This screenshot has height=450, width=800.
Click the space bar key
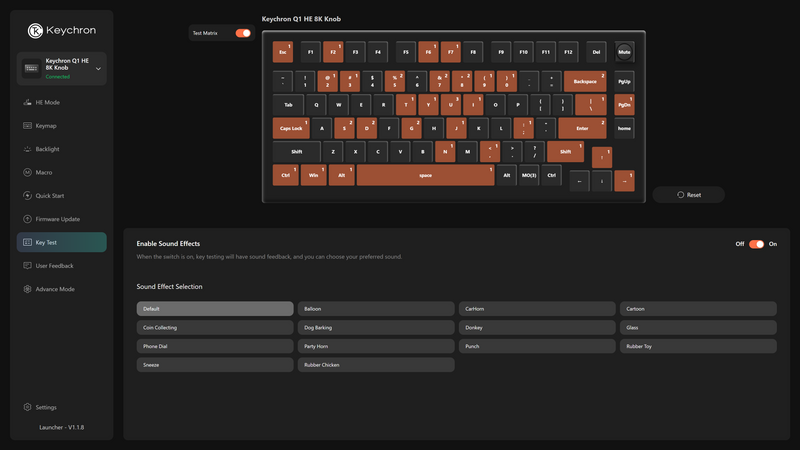[426, 175]
